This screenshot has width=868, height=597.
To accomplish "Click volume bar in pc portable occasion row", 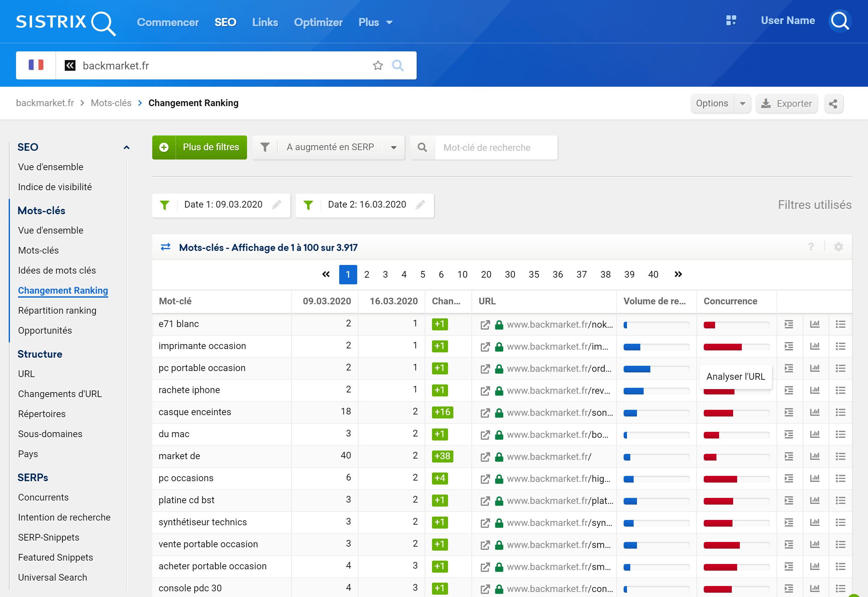I will point(656,369).
